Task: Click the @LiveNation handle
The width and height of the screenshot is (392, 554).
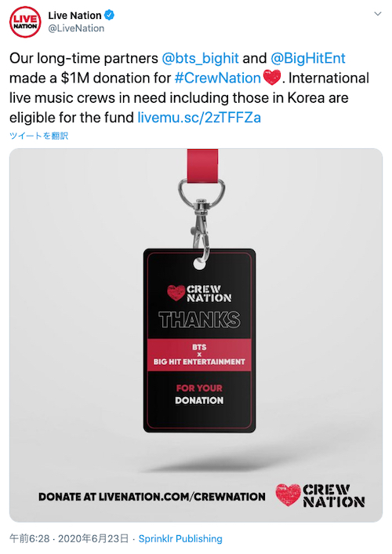Action: 76,28
